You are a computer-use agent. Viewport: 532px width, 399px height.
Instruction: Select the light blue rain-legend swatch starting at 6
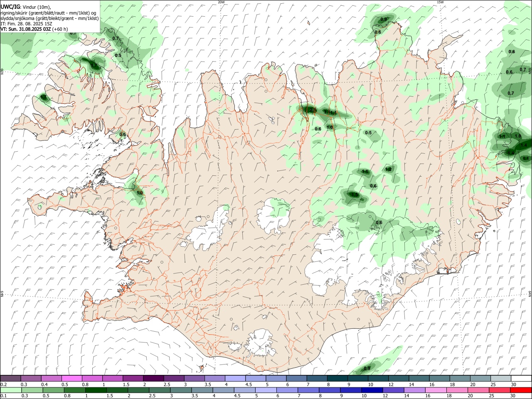(286, 390)
